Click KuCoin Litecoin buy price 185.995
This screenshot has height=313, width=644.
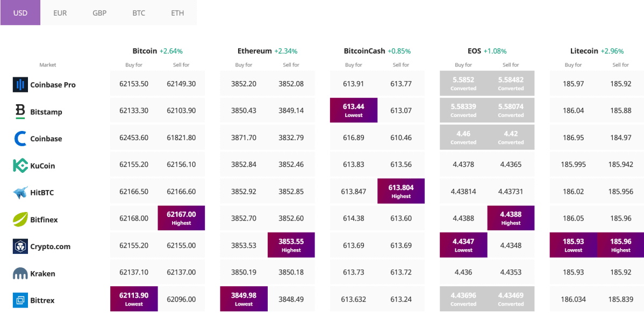click(574, 164)
